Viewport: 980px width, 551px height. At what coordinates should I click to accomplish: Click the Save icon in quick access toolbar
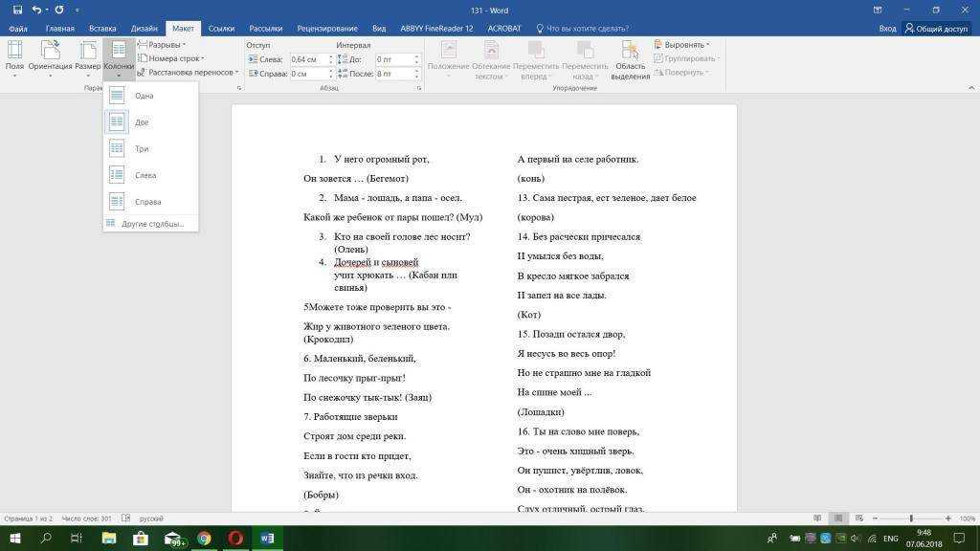17,10
